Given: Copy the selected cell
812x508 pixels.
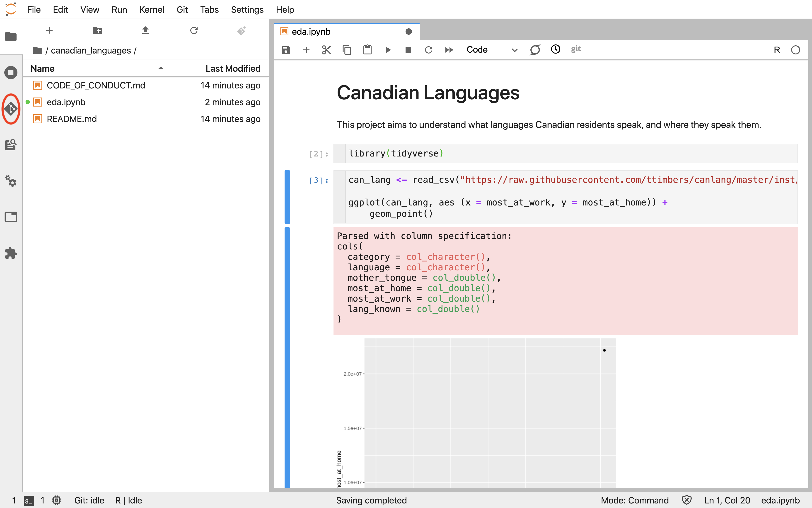Looking at the screenshot, I should pos(347,50).
